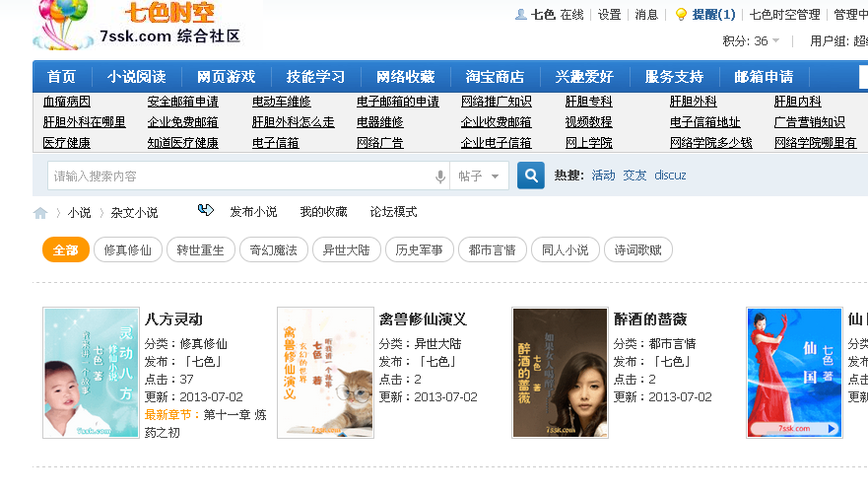Click the 医疗健康 link
The image size is (868, 495).
tap(66, 143)
